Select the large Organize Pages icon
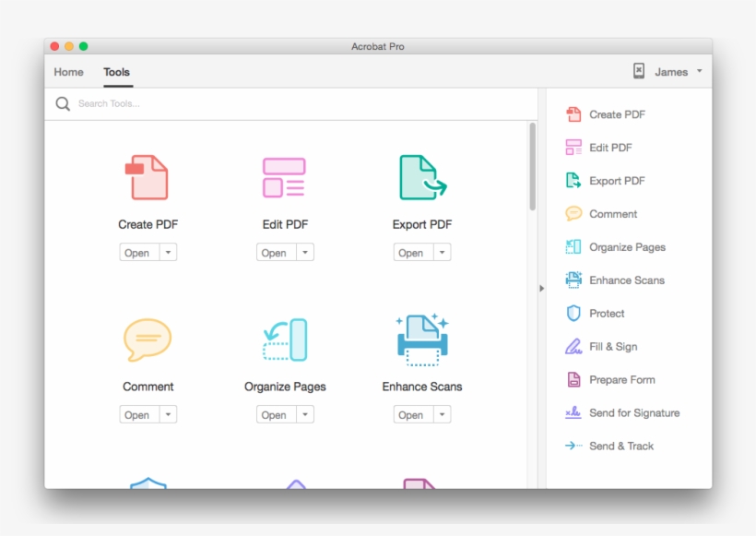 [284, 339]
